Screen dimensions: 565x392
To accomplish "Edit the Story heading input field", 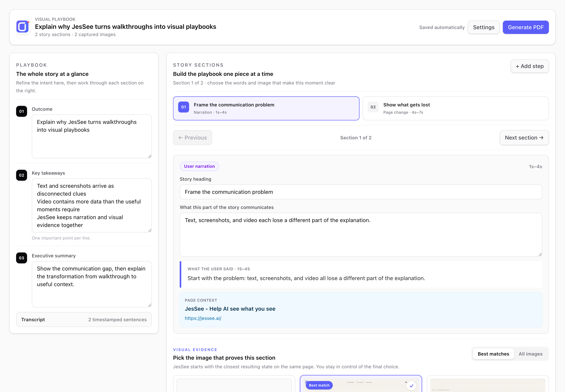I will click(x=361, y=192).
